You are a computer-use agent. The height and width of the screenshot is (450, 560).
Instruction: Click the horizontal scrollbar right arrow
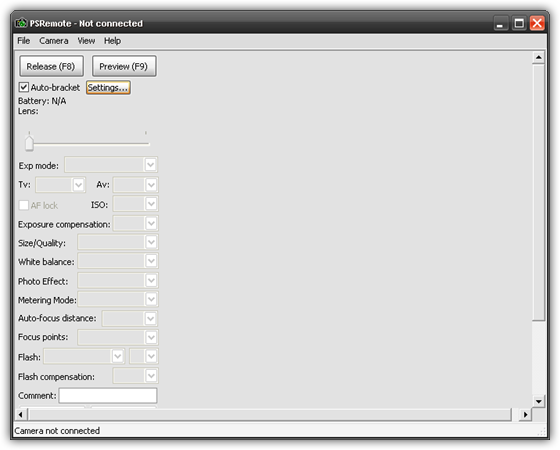[525, 414]
